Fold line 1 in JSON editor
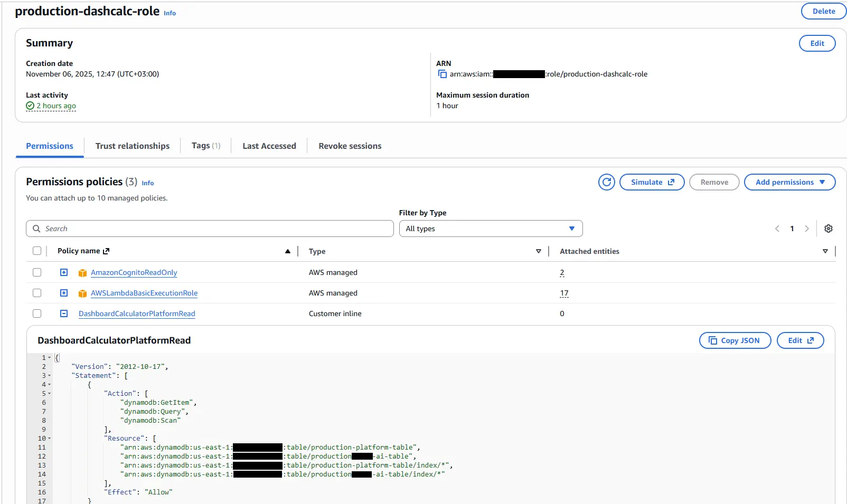The width and height of the screenshot is (847, 504). coord(50,358)
